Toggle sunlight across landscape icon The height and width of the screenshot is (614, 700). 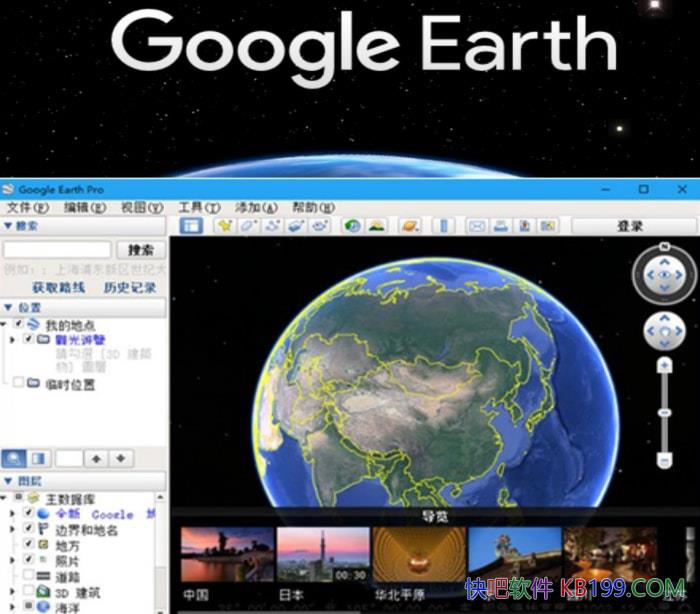[x=376, y=226]
